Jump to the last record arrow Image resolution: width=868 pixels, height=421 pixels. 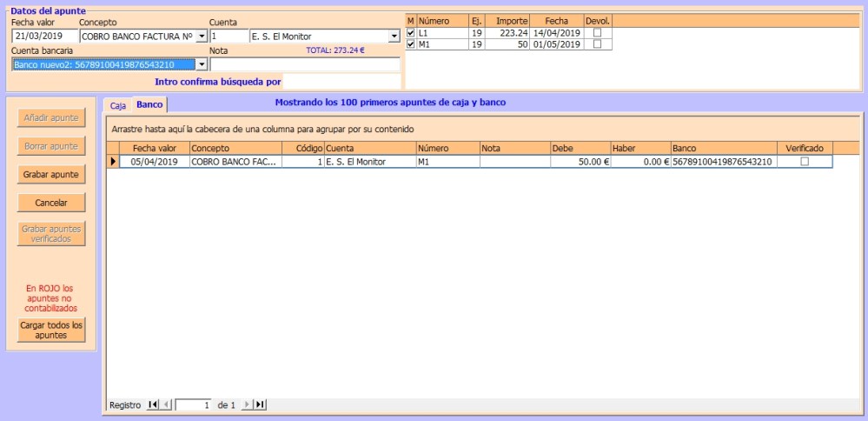260,404
